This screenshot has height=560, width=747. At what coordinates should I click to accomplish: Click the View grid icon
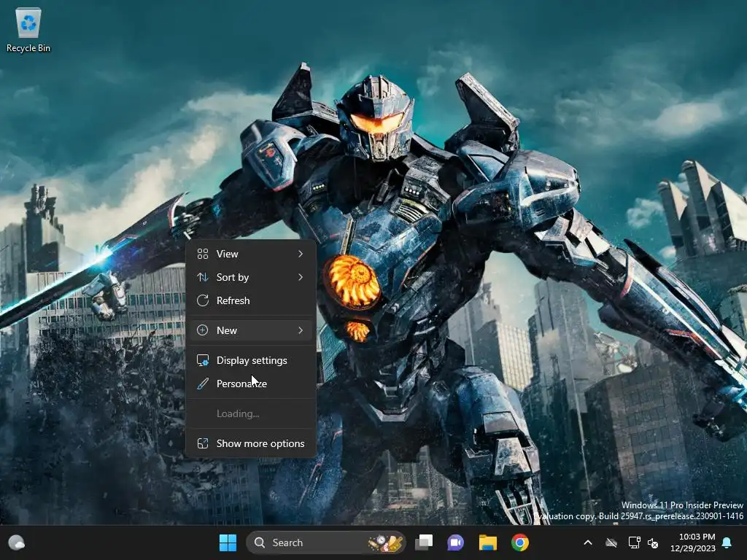pos(203,254)
